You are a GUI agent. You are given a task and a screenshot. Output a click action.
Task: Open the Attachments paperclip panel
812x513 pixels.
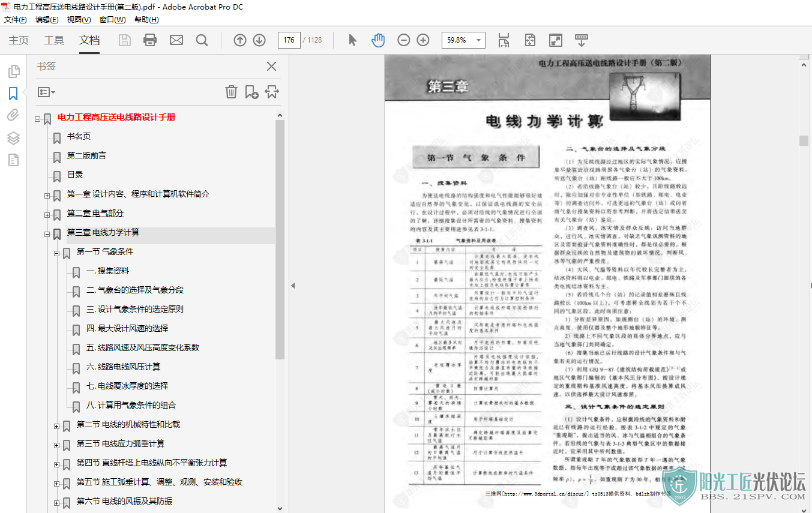[13, 115]
